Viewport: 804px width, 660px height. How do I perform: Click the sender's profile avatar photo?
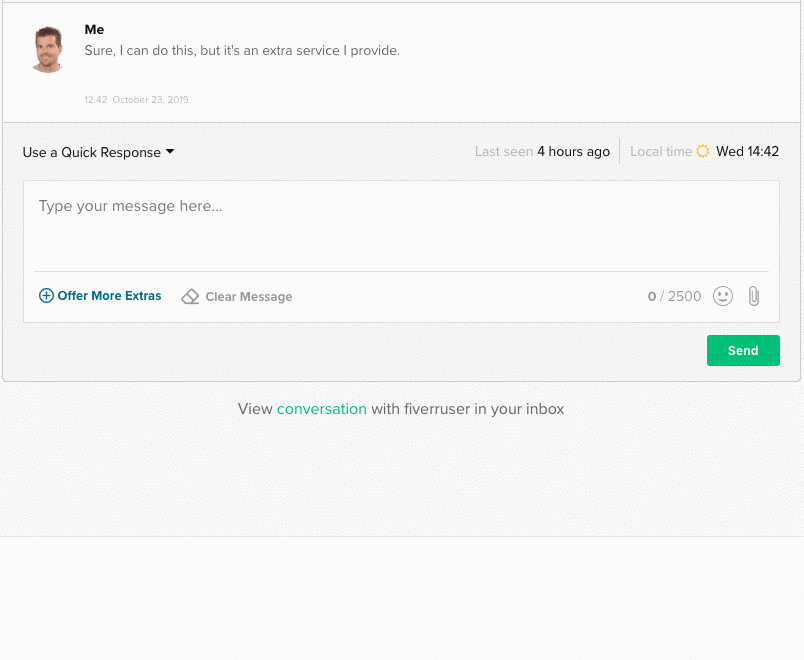[x=48, y=50]
